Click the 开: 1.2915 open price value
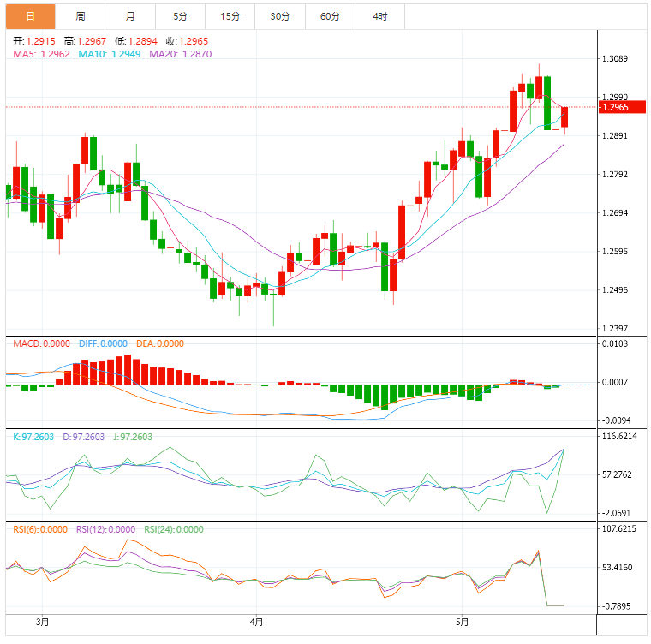 (x=34, y=41)
